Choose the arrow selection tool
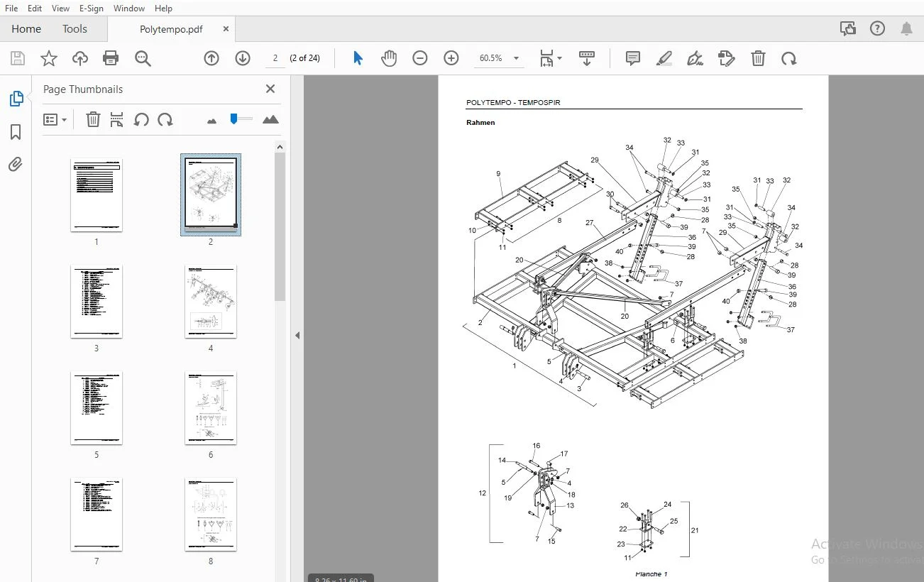Image resolution: width=924 pixels, height=582 pixels. (358, 58)
